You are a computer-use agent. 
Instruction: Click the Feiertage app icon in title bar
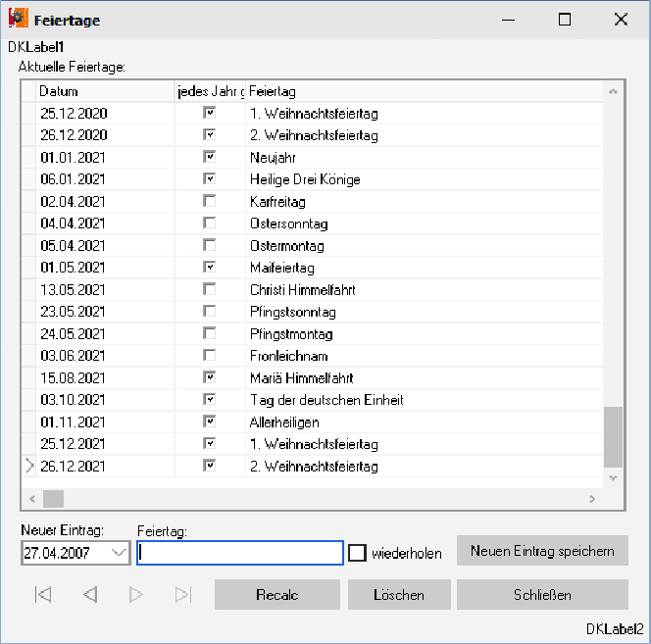[x=19, y=19]
